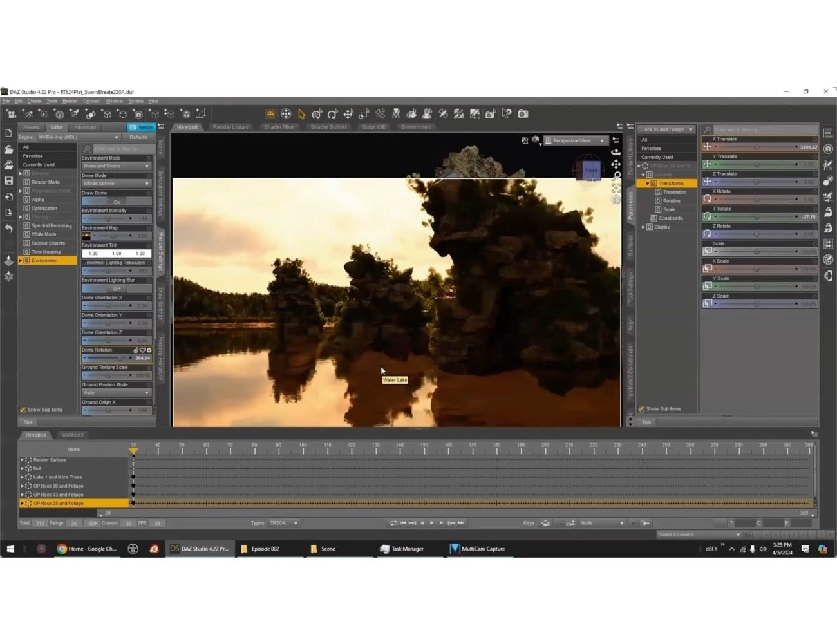837x644 pixels.
Task: Toggle Environment Lighting Blur on
Action: (116, 289)
